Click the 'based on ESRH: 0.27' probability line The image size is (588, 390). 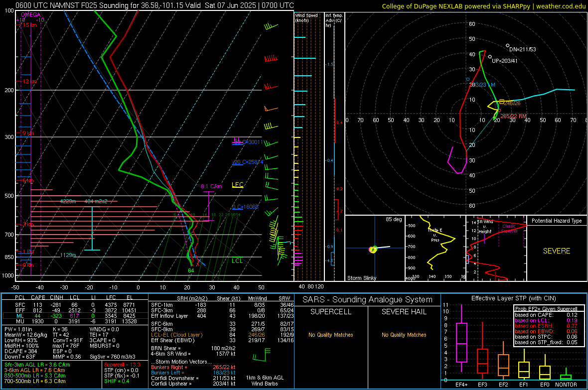(x=546, y=326)
